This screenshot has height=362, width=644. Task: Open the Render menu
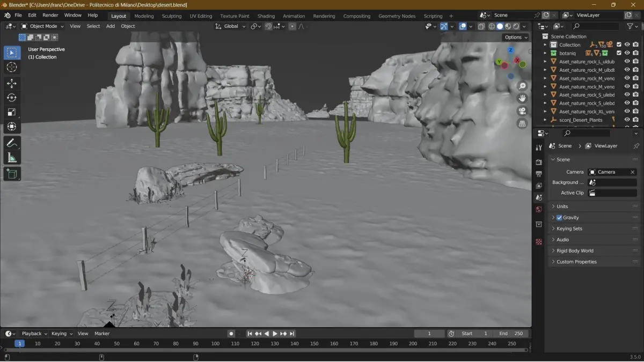[50, 16]
